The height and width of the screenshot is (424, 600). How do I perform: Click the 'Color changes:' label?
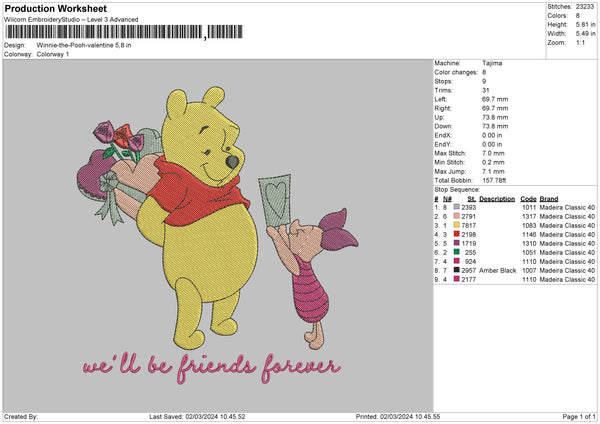pyautogui.click(x=456, y=72)
